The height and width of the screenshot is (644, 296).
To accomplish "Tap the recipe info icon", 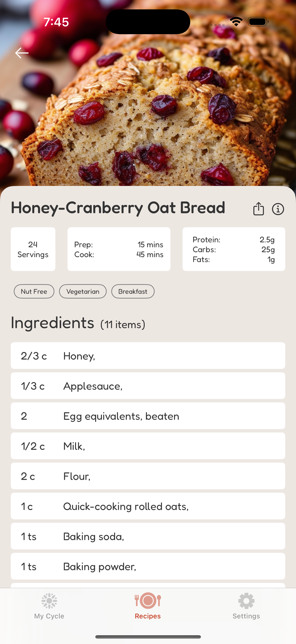I will click(x=278, y=209).
